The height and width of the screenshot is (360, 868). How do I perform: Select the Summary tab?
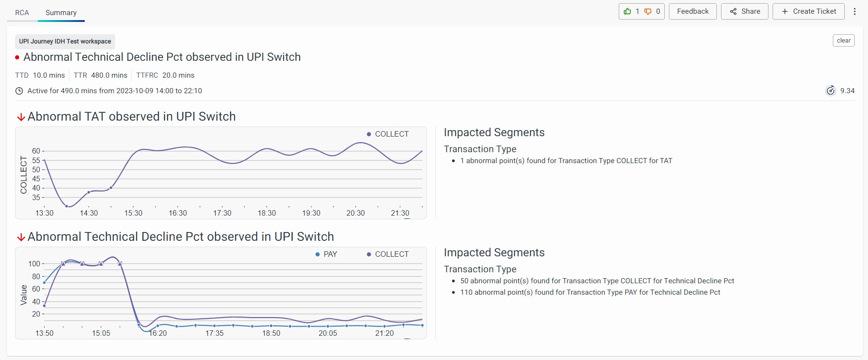point(61,13)
